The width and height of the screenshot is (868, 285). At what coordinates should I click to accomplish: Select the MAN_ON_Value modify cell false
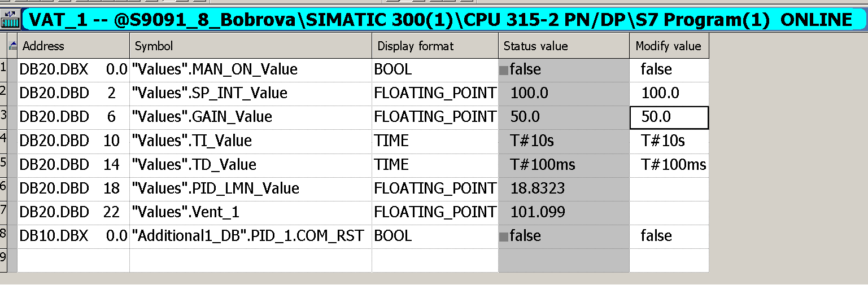click(x=669, y=69)
